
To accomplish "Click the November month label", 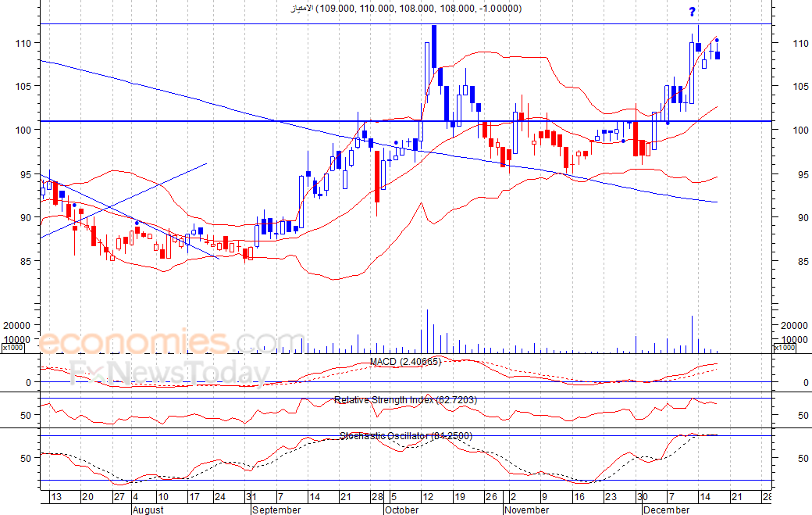I will [x=526, y=510].
